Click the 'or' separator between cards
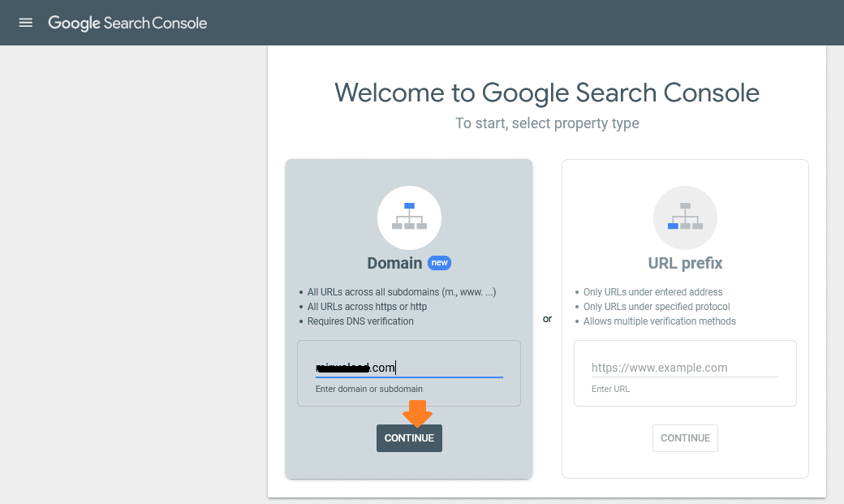The image size is (844, 504). (x=547, y=319)
